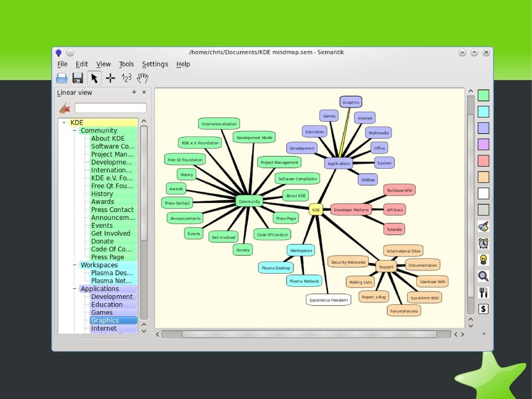Select the Internationalization map node

point(219,124)
